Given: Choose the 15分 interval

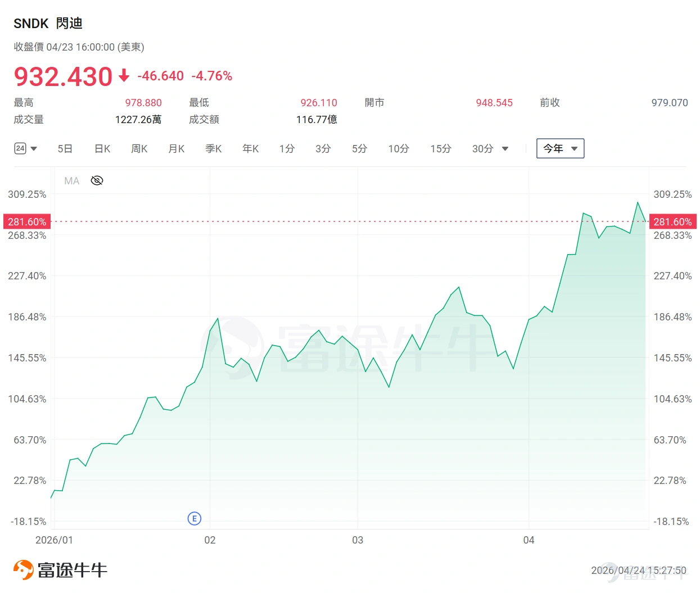Looking at the screenshot, I should (x=441, y=148).
